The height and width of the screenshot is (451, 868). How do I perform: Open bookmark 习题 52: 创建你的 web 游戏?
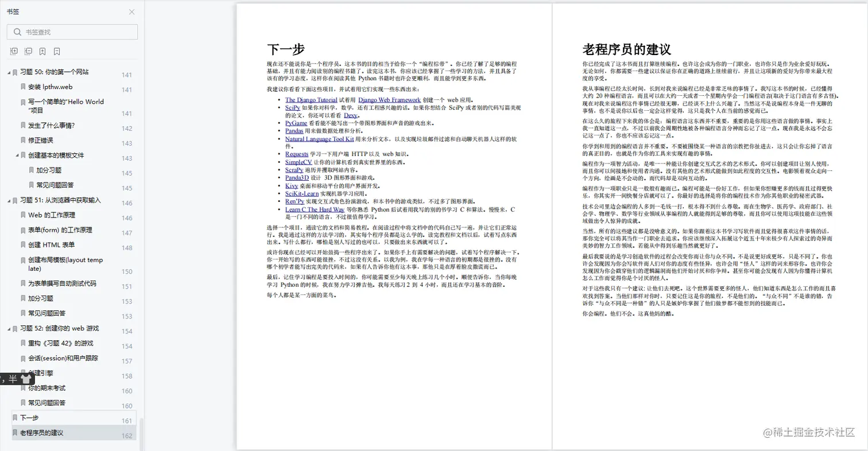(59, 328)
